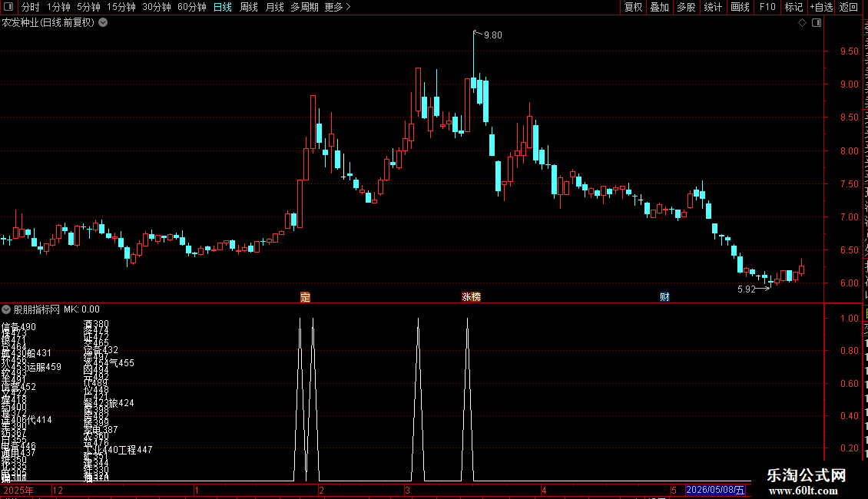The image size is (868, 499).
Task: Open the F10 company info
Action: (767, 7)
